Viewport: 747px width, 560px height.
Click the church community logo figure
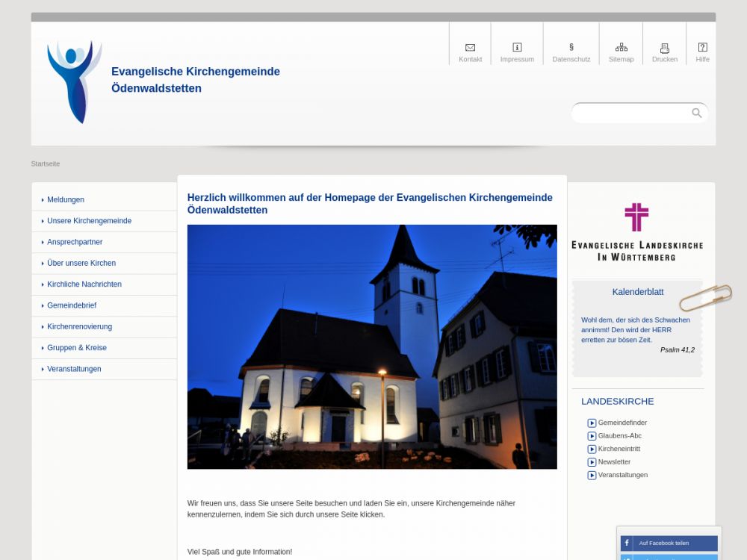(74, 81)
